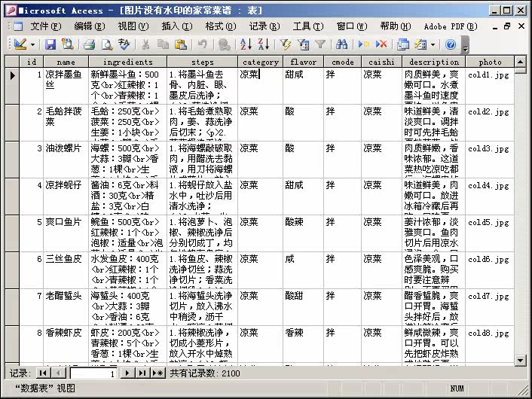
Task: Open Find with binoculars icon
Action: coord(341,44)
